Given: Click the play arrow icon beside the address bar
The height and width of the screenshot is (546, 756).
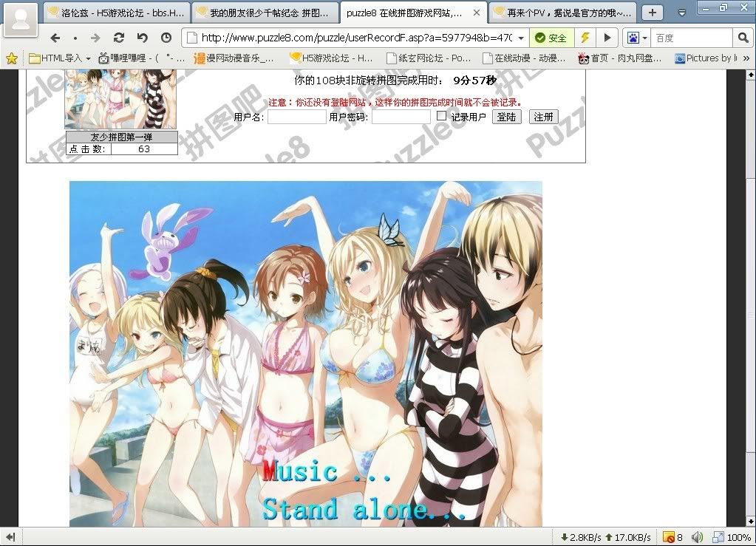Looking at the screenshot, I should (x=607, y=38).
